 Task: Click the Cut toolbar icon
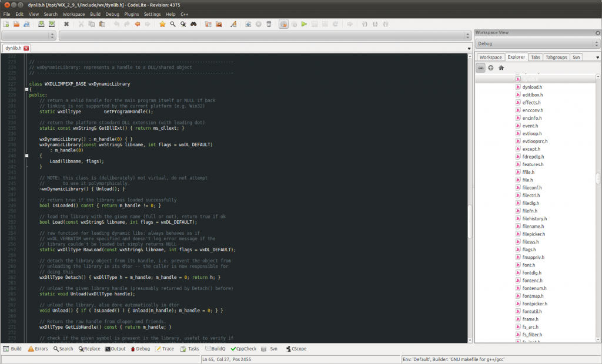[82, 23]
